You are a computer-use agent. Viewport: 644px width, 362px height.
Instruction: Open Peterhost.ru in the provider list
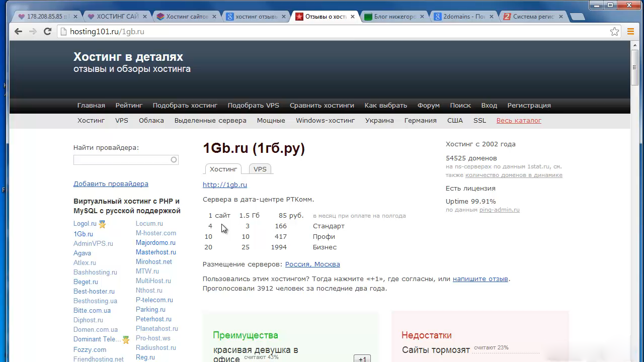(153, 319)
